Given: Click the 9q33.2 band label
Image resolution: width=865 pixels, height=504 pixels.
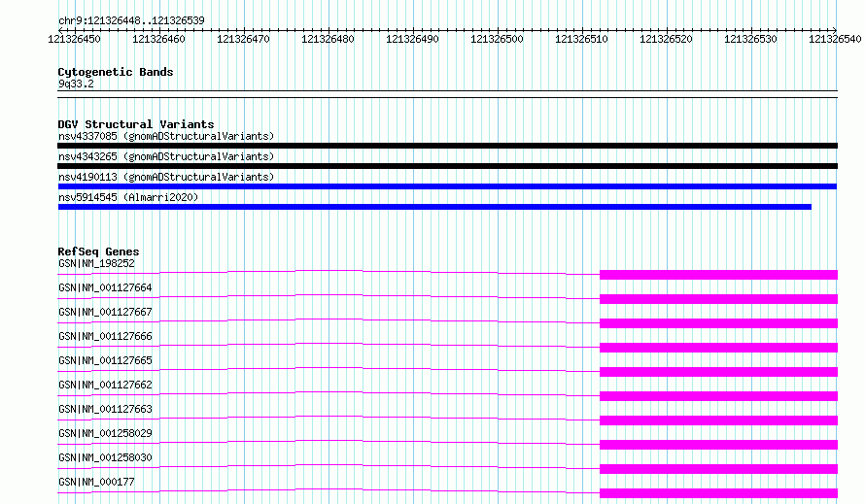Looking at the screenshot, I should (76, 84).
